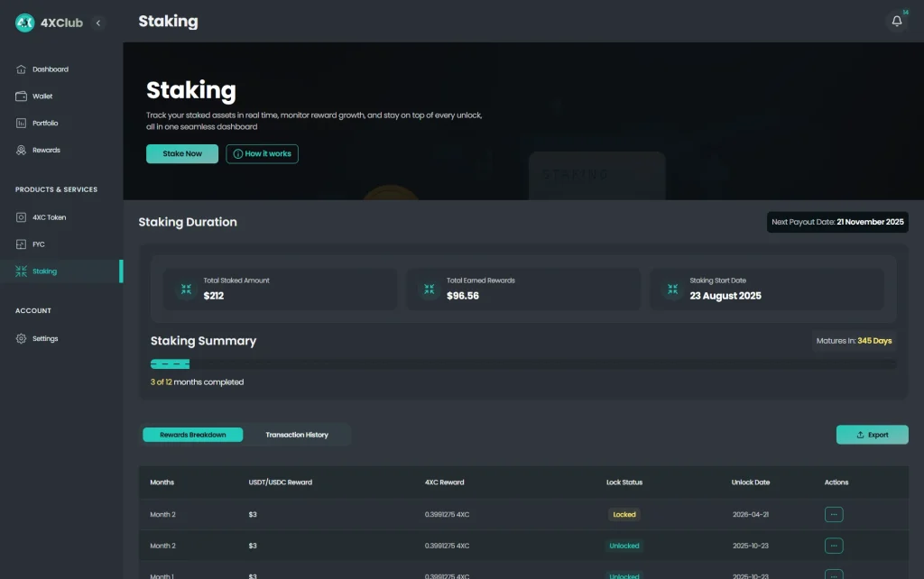Go to Dashboard in the sidebar
Image resolution: width=924 pixels, height=579 pixels.
pos(50,69)
